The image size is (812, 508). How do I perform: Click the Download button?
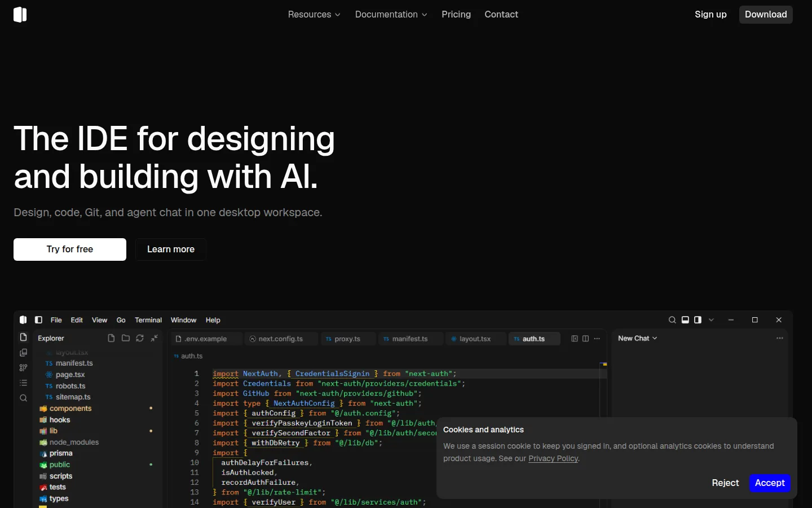(x=766, y=15)
